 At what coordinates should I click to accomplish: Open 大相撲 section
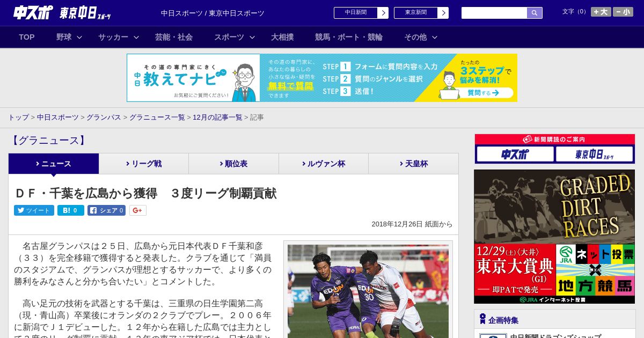coord(282,37)
